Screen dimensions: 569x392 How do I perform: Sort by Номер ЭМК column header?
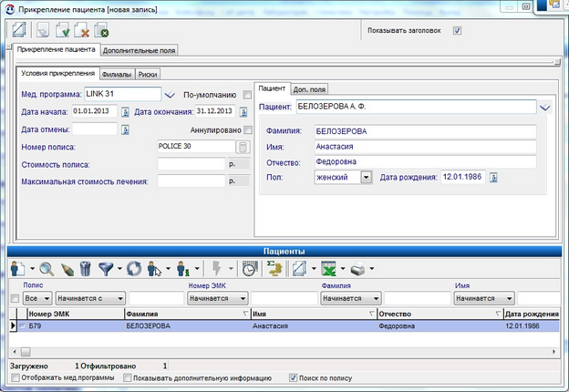coord(76,314)
